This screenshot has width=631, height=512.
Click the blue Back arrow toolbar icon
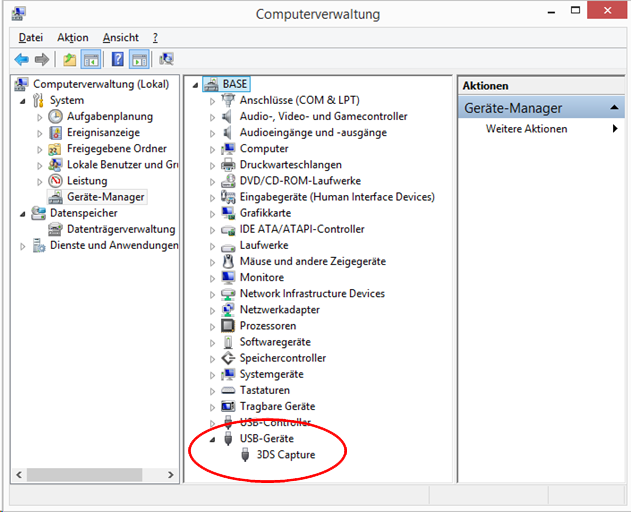coord(21,60)
